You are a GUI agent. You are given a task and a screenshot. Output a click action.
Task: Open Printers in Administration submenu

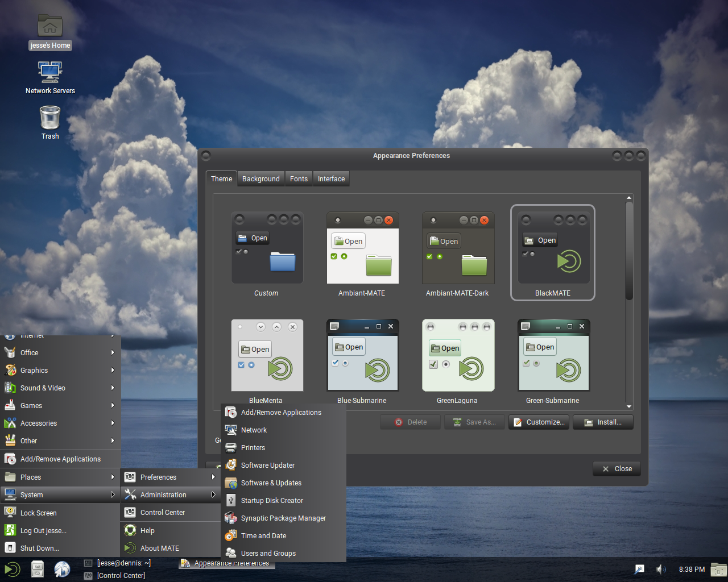point(283,447)
